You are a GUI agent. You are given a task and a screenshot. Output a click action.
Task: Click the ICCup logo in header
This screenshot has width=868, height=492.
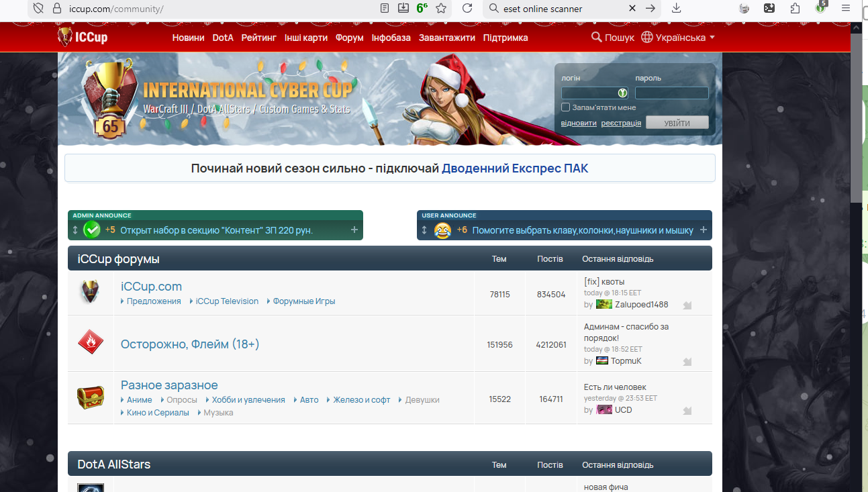tap(82, 37)
